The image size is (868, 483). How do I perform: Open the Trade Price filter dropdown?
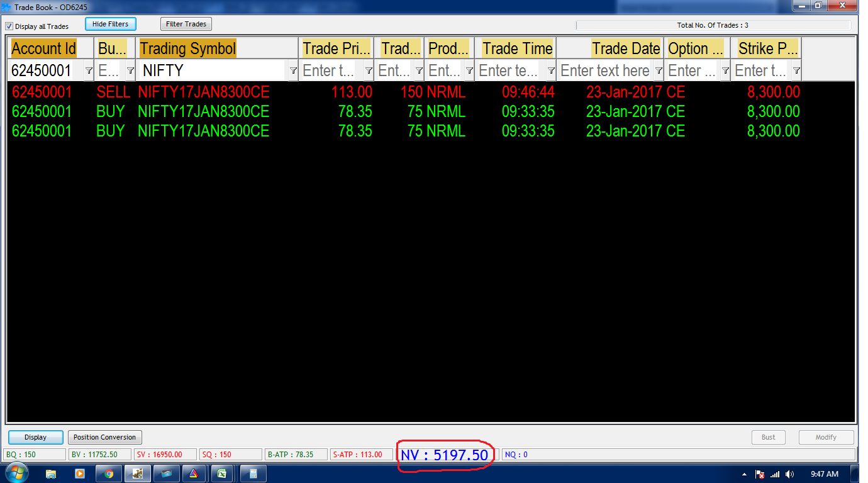(x=369, y=70)
